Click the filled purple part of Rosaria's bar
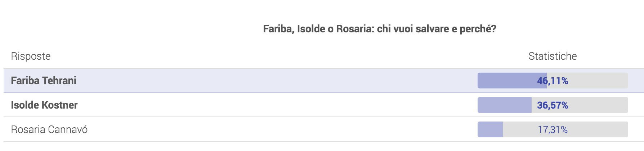Image resolution: width=644 pixels, height=151 pixels. 490,129
